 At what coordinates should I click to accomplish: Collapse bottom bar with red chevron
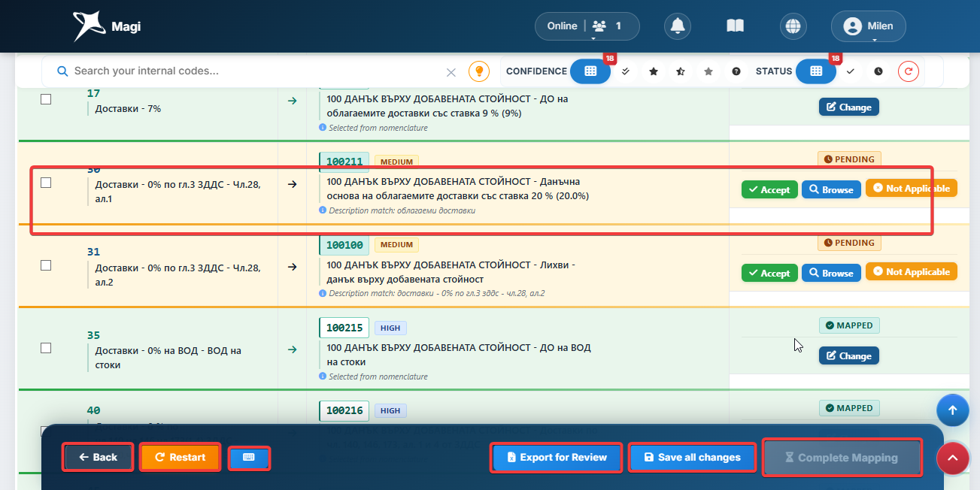click(952, 457)
